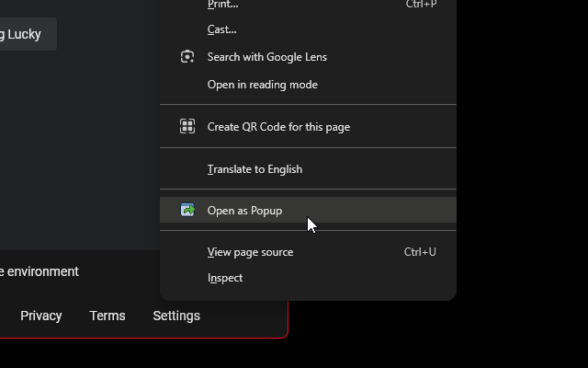Click the Open as Popup extension icon
Viewport: 588px width, 368px height.
(x=187, y=211)
